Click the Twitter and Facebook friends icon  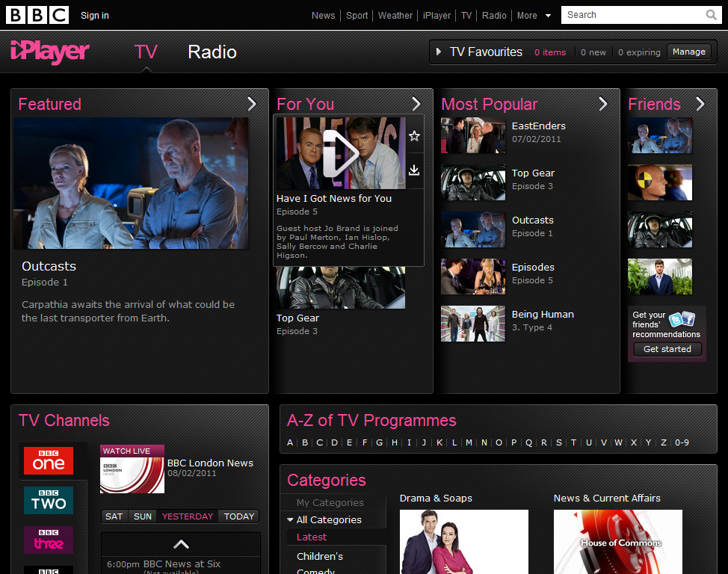(x=682, y=319)
